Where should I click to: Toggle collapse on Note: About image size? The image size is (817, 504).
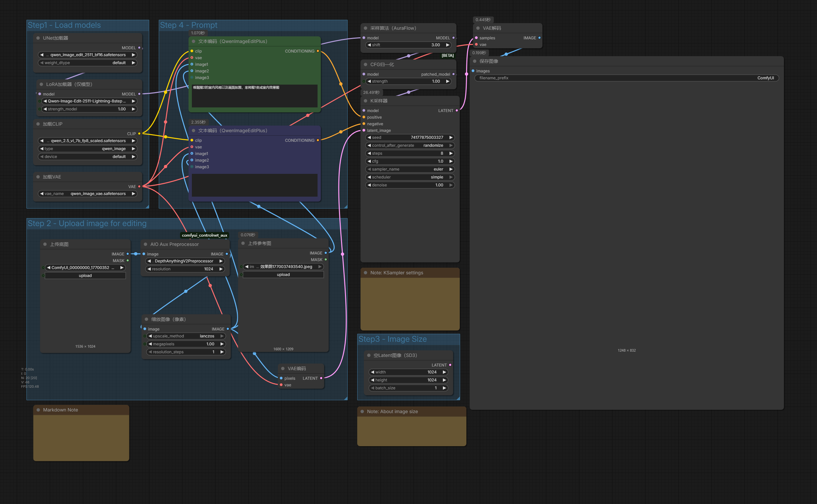click(362, 412)
